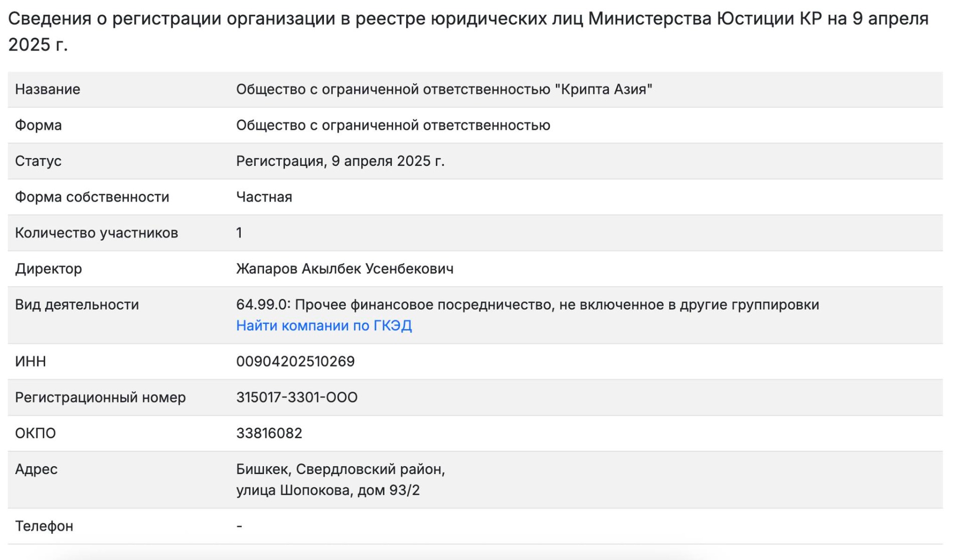This screenshot has height=560, width=963.
Task: Click the "Форма" row label
Action: (38, 125)
